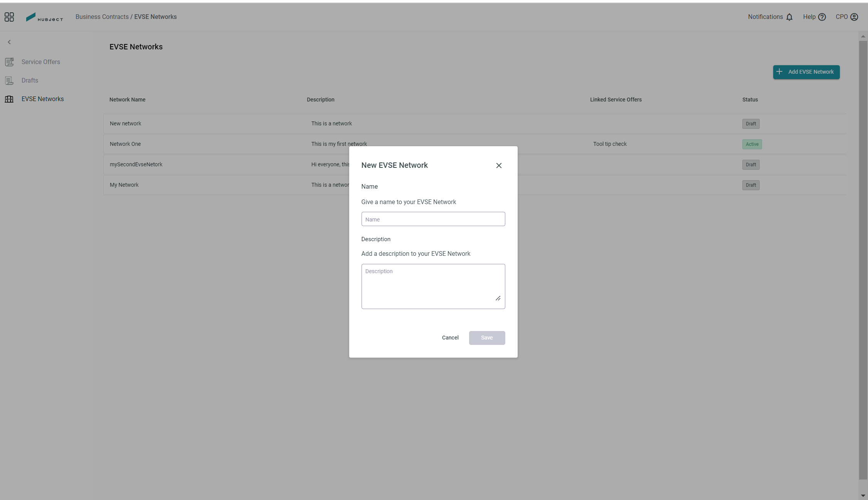Cancel the new network dialog

point(450,338)
